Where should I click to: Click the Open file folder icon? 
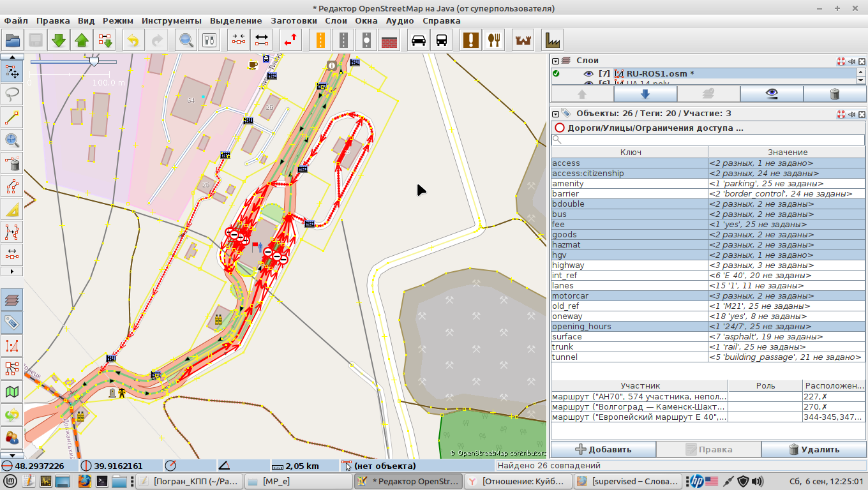[x=13, y=40]
